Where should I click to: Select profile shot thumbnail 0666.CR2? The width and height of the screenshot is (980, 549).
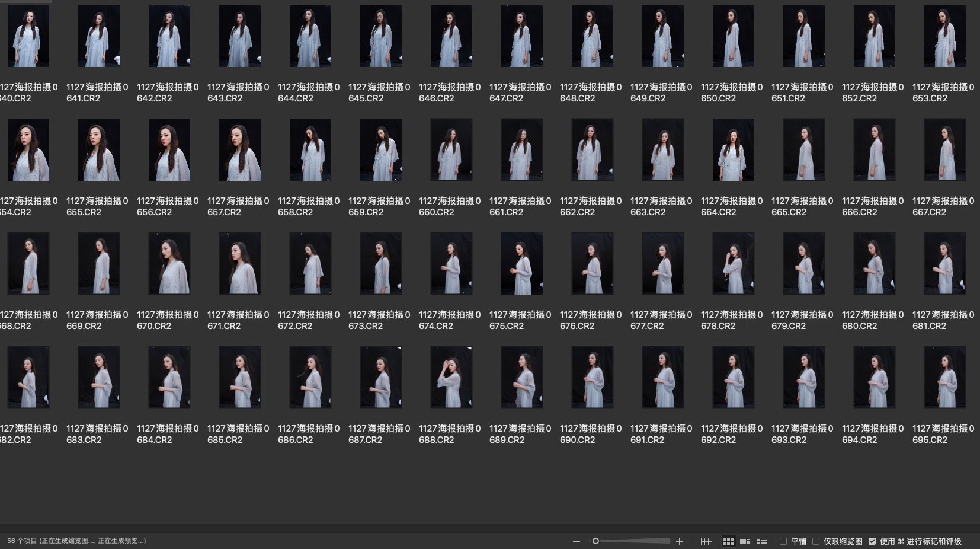(875, 150)
